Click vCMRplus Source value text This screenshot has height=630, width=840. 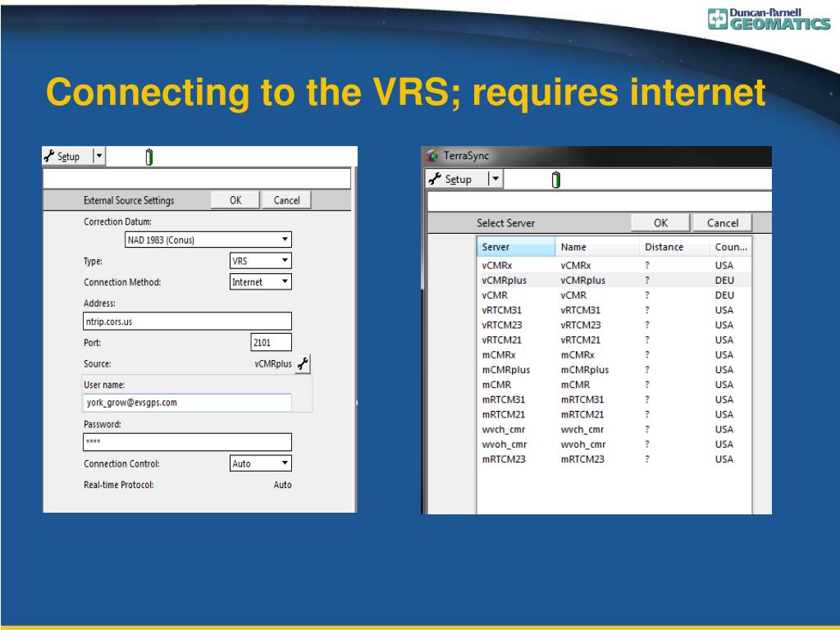tap(273, 363)
